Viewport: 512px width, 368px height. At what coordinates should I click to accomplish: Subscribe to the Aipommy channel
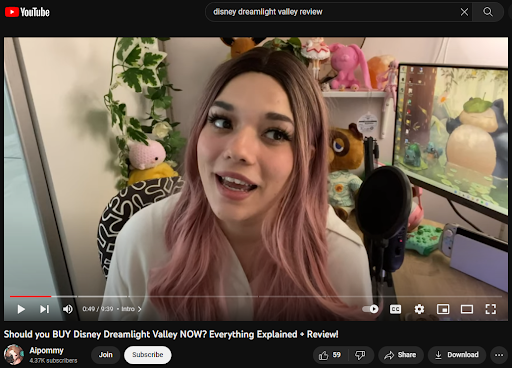pos(148,355)
